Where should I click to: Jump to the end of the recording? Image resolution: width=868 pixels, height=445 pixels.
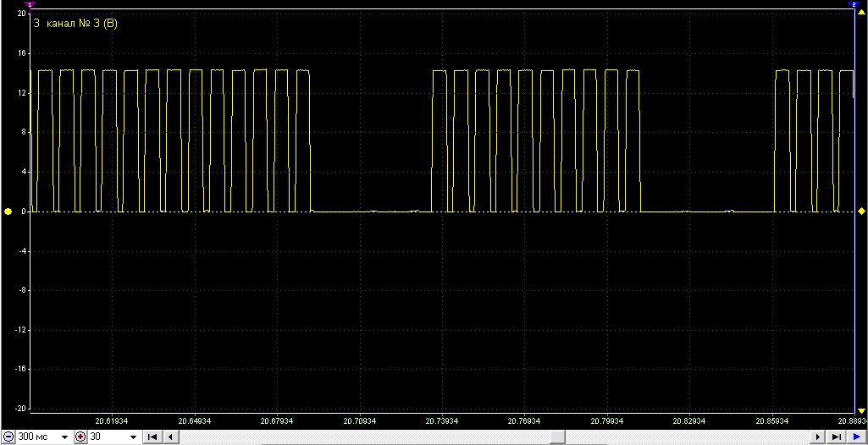pyautogui.click(x=836, y=437)
